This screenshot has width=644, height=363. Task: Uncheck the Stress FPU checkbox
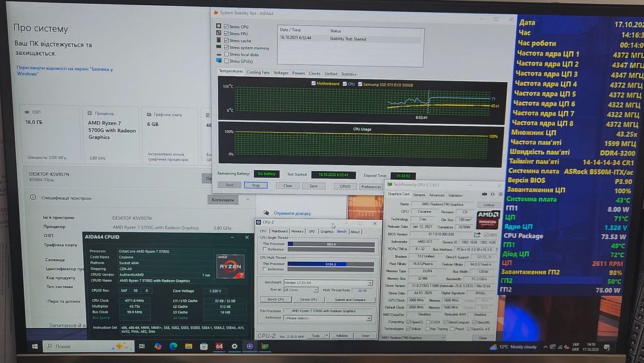click(226, 34)
